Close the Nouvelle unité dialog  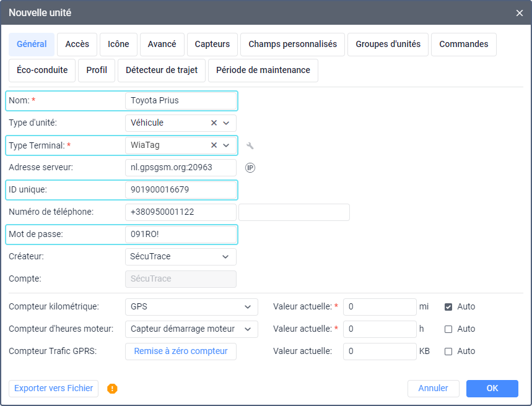pos(520,12)
